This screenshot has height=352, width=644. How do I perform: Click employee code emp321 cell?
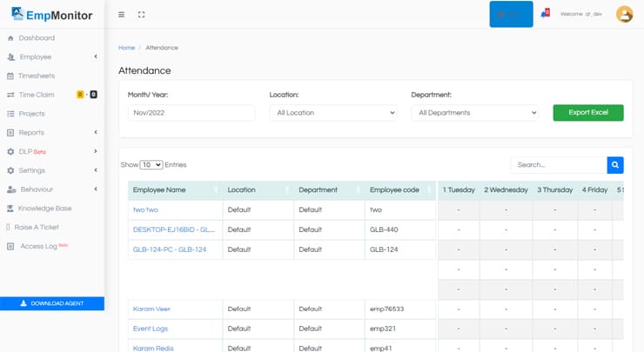coord(400,329)
